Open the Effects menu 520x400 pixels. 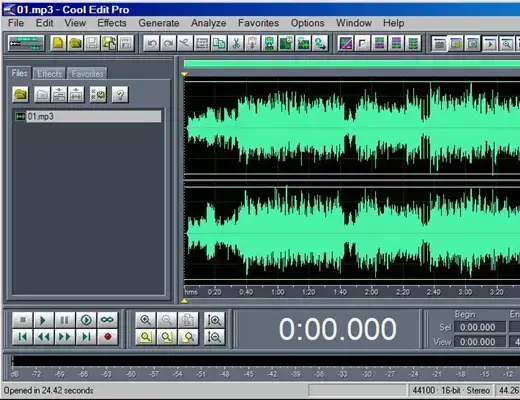tap(112, 23)
